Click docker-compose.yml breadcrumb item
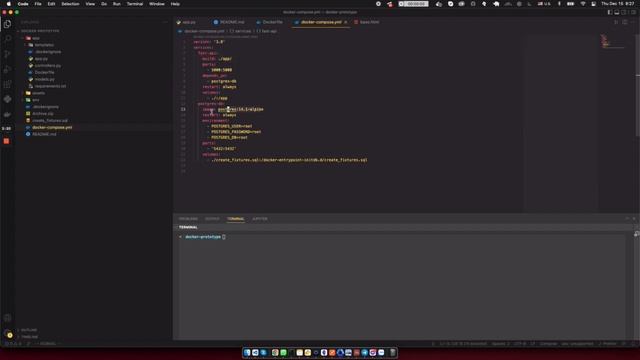Viewport: 640px width, 360px height. coord(204,31)
